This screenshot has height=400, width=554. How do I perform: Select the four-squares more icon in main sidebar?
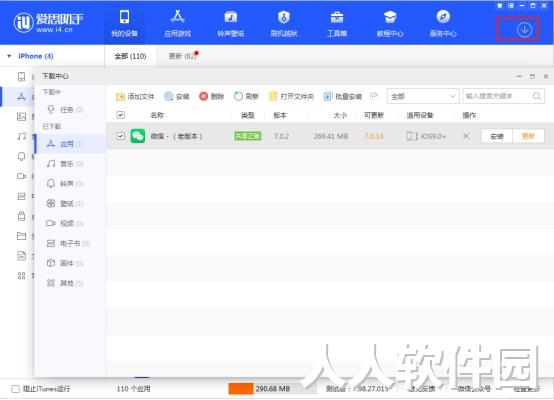(x=22, y=276)
